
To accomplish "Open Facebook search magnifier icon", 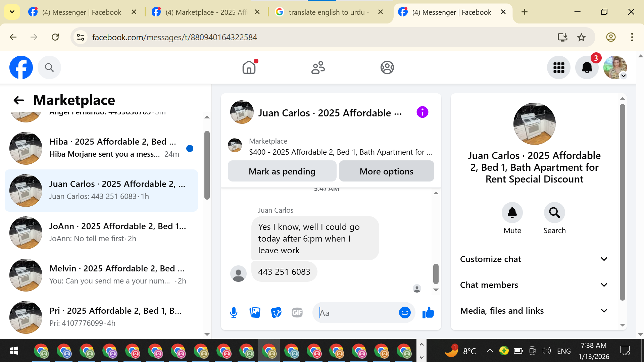I will click(49, 67).
